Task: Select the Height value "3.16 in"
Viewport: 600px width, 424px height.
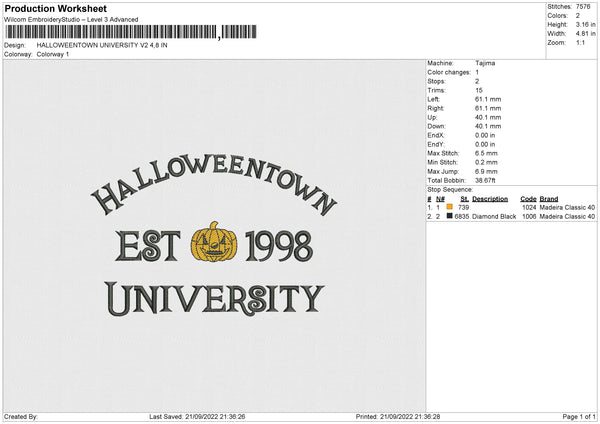Action: click(585, 24)
